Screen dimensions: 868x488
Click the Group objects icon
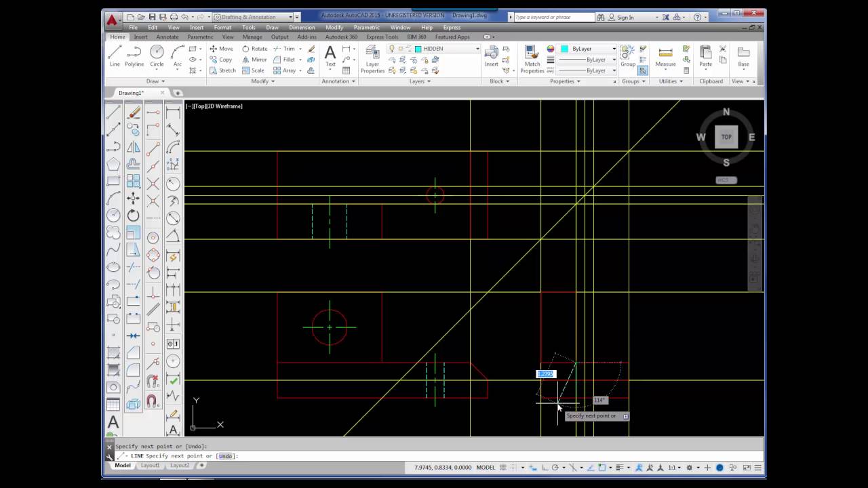pos(628,56)
